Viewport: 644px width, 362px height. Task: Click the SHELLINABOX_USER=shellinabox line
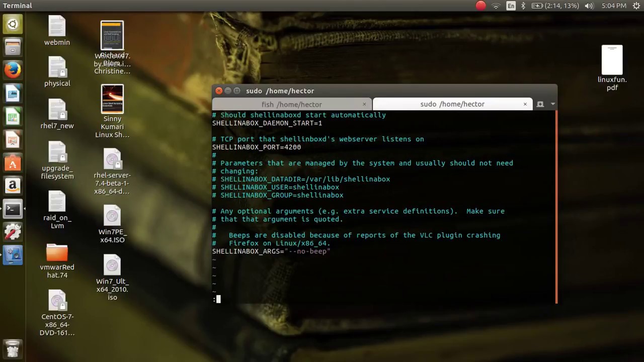click(276, 188)
